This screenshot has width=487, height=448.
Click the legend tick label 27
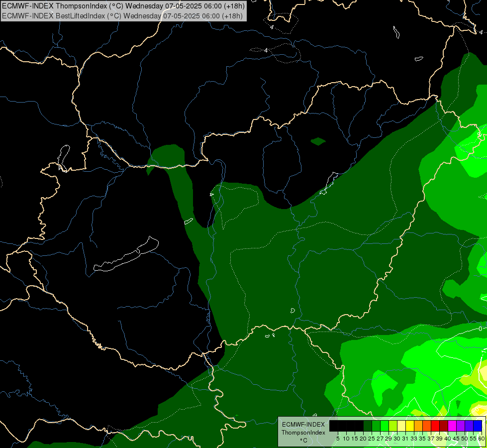coord(380,439)
